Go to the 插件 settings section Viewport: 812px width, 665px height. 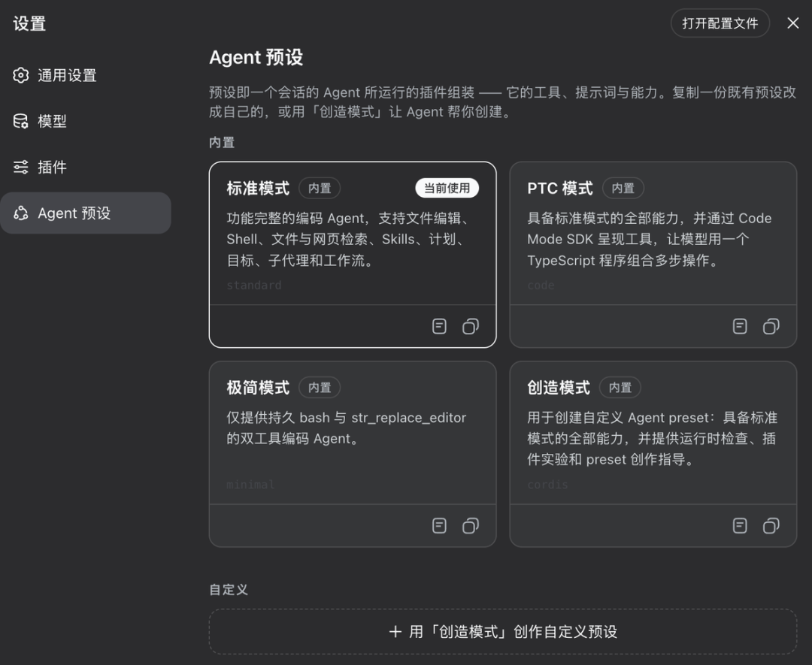coord(86,167)
